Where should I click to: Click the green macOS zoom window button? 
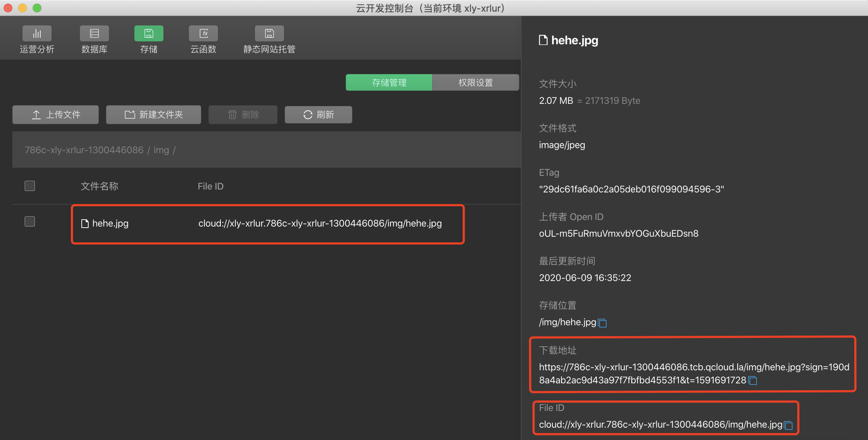coord(37,8)
